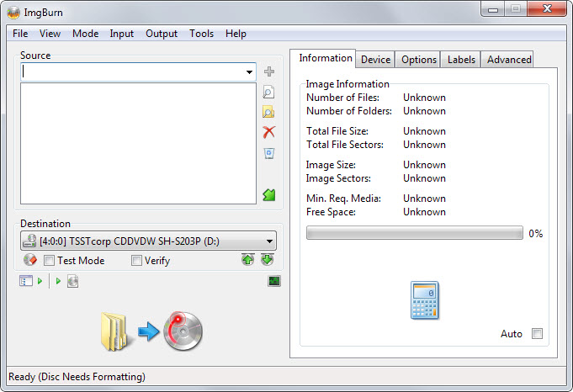Click the empty source file list box

tap(138, 143)
